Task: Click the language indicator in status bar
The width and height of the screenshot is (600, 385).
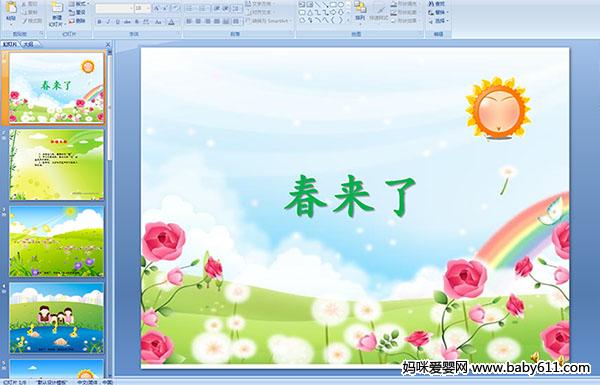Action: point(94,382)
